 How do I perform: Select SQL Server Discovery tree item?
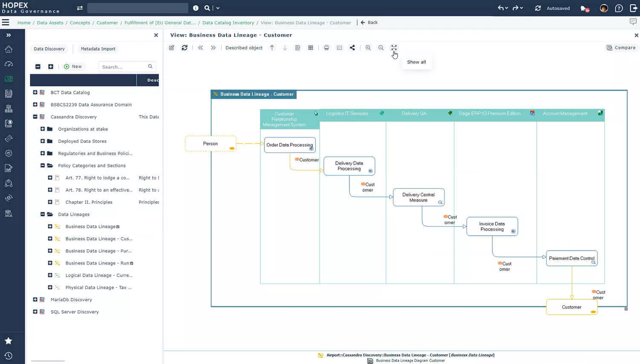click(x=75, y=312)
